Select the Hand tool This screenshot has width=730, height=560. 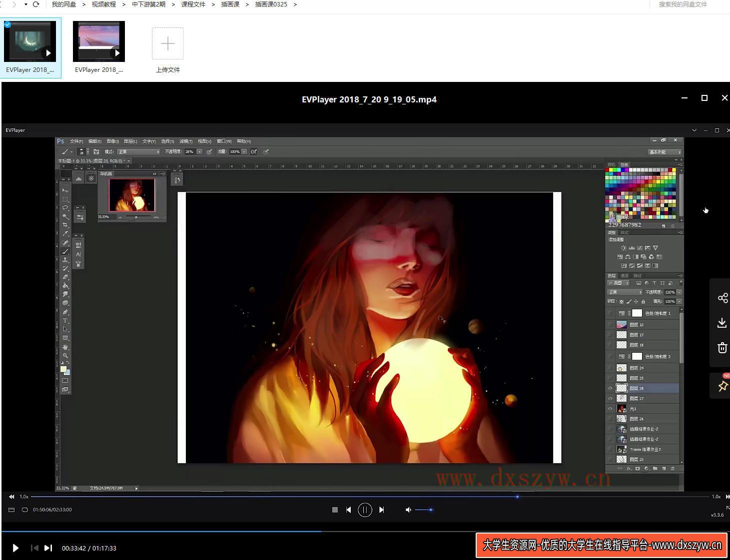[x=65, y=347]
